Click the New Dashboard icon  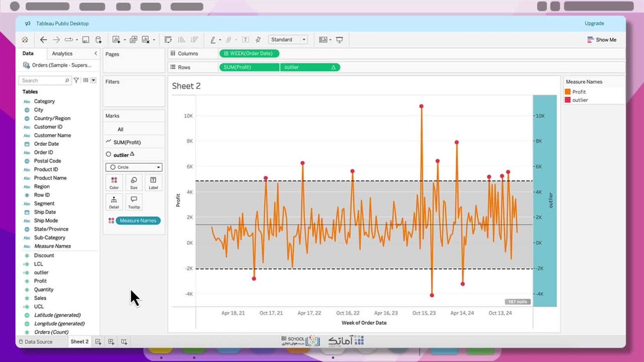111,342
